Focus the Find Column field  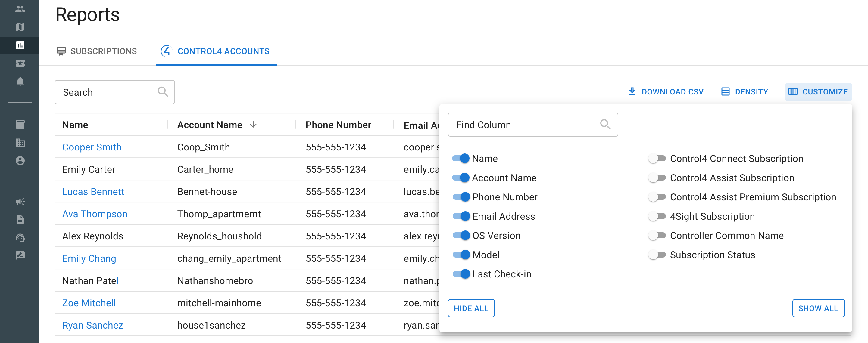coord(533,124)
